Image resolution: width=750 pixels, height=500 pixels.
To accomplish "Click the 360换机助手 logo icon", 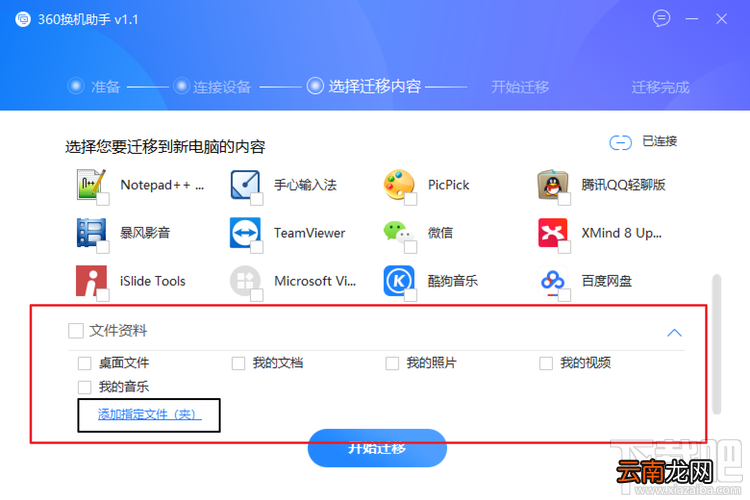I will [x=23, y=19].
